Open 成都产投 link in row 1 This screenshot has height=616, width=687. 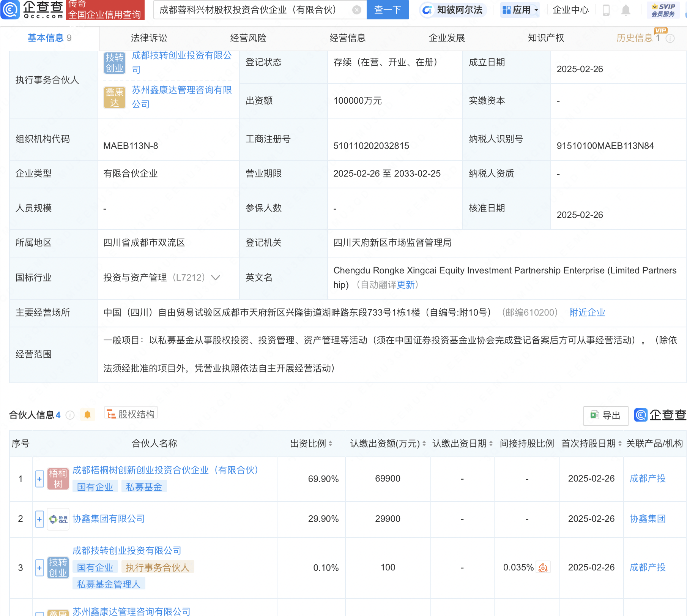tap(648, 479)
